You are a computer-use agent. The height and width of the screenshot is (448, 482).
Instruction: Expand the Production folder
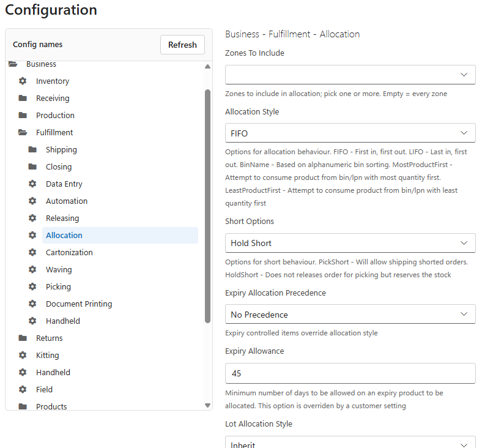[55, 115]
